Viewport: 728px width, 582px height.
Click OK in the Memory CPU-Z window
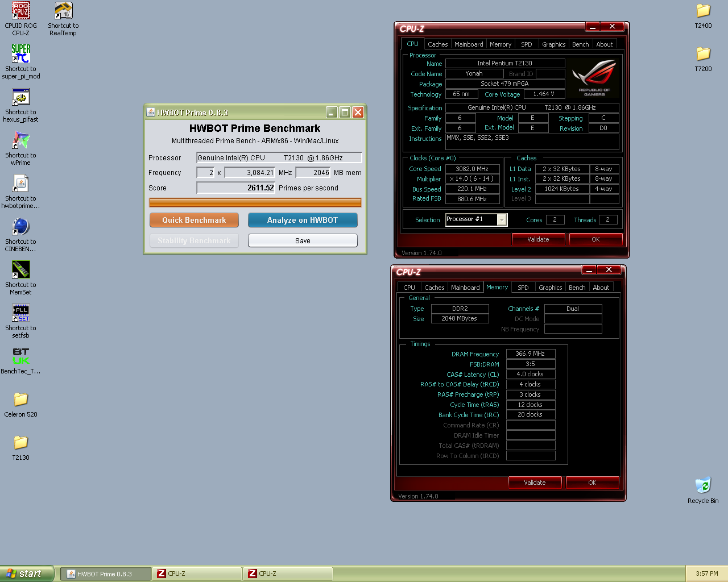coord(592,483)
